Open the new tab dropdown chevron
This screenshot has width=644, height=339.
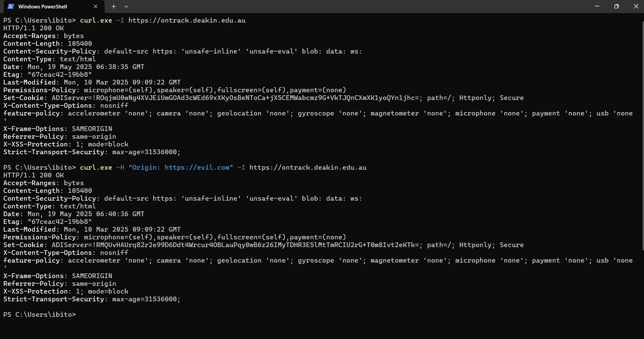126,6
